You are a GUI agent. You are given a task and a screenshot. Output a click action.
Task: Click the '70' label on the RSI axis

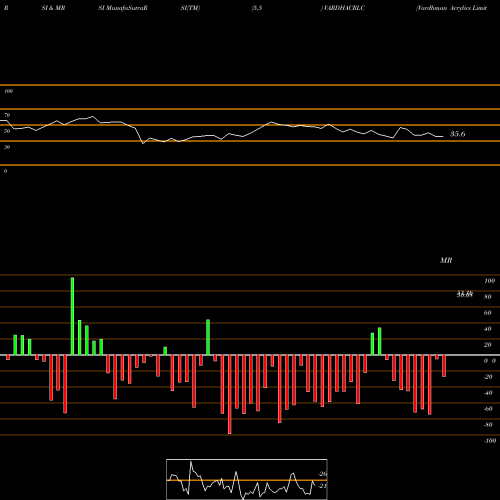(x=7, y=115)
